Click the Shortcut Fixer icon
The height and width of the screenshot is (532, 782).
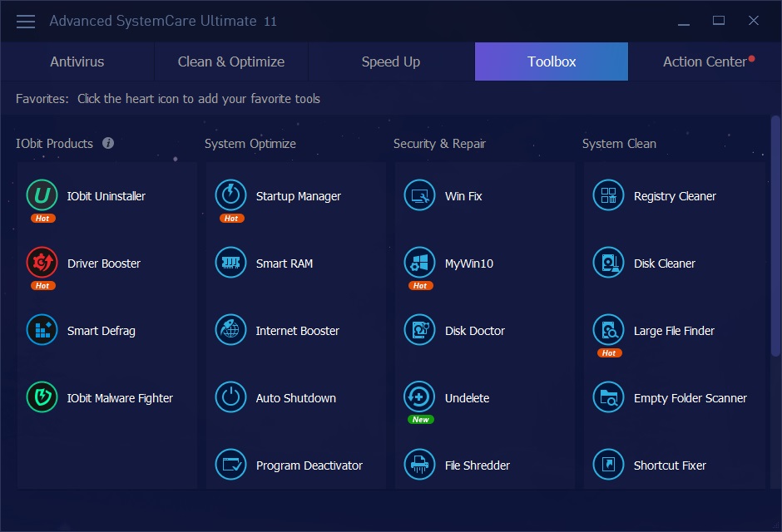[x=608, y=465]
